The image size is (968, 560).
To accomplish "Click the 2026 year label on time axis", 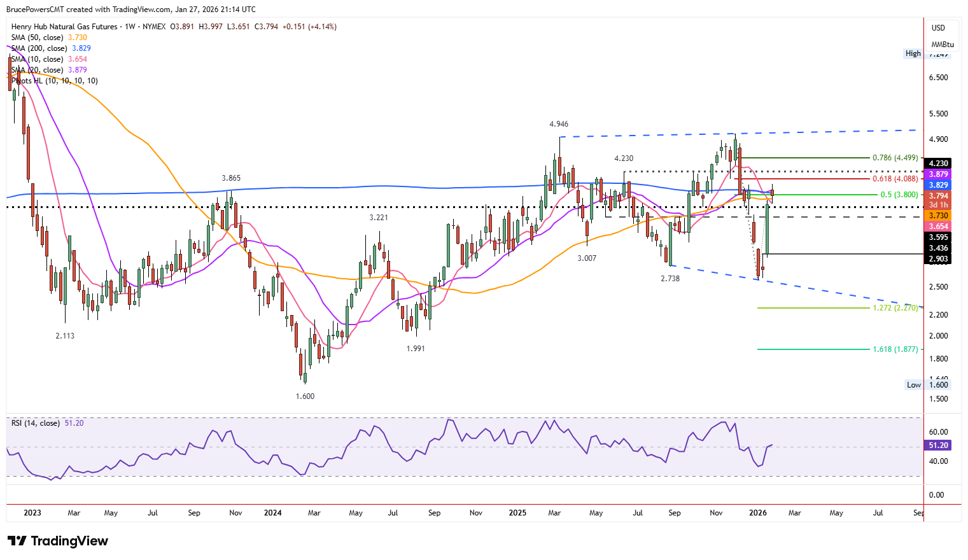I will pos(758,513).
